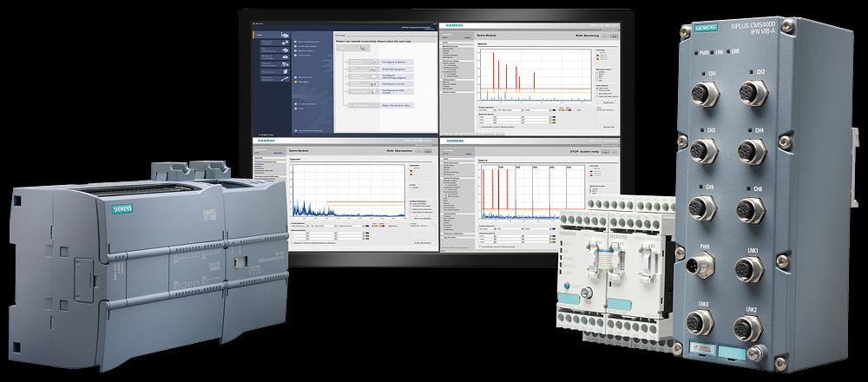Viewport: 868px width, 382px height.
Task: Open the Motion & technology portal
Action: pos(275,57)
